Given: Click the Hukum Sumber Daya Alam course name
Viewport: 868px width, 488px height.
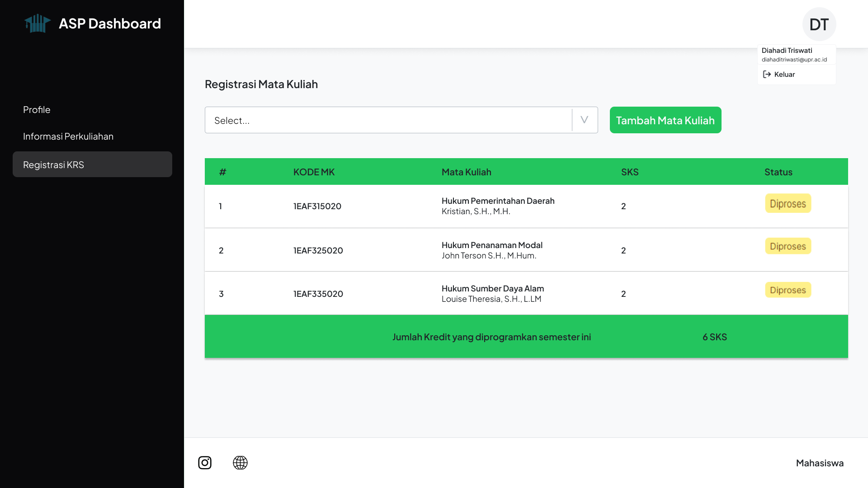Looking at the screenshot, I should [x=492, y=289].
